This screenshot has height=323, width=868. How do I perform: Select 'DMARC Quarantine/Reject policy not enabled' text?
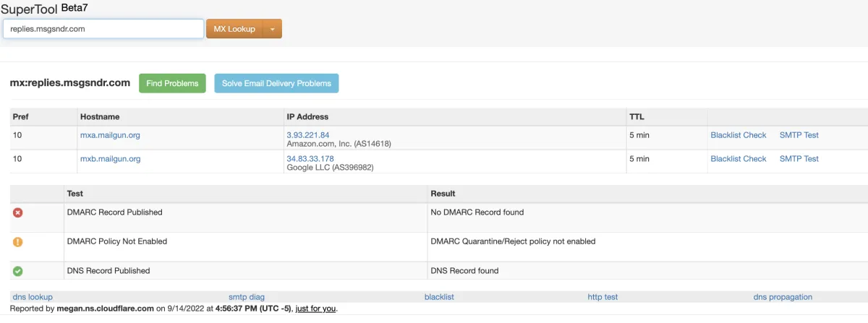click(x=513, y=241)
